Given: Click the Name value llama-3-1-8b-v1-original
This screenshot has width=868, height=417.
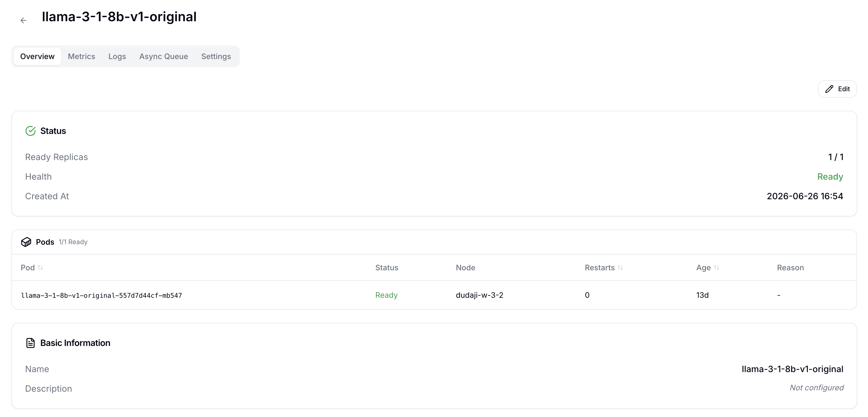Looking at the screenshot, I should 793,369.
